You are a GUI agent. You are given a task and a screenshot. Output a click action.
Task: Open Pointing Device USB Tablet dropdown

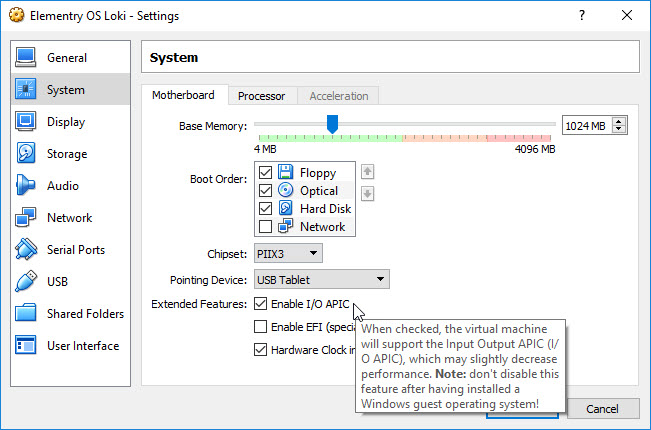coord(322,279)
